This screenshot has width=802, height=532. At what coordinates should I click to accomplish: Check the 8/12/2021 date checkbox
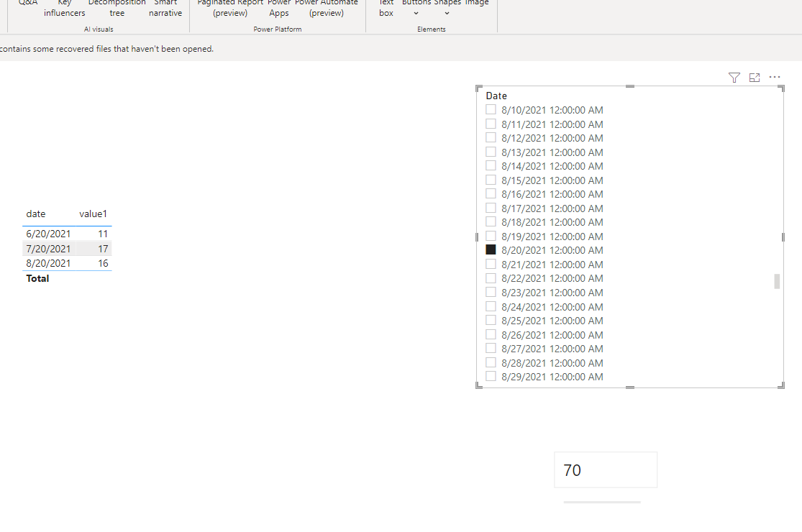click(491, 137)
